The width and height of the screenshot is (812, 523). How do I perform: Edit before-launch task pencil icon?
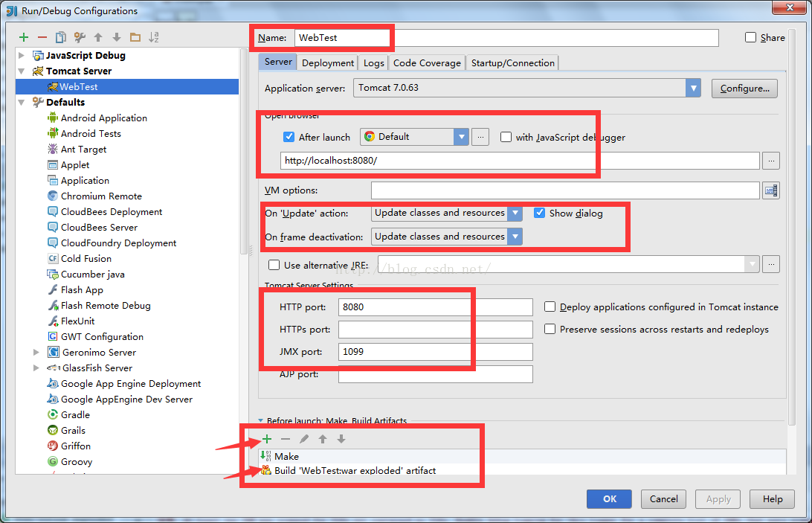click(304, 439)
